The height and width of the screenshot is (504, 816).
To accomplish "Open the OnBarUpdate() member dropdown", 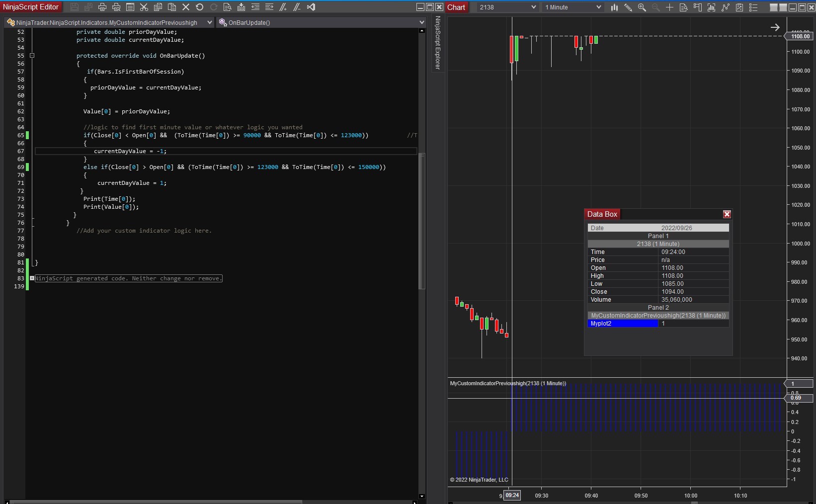I will (x=322, y=22).
